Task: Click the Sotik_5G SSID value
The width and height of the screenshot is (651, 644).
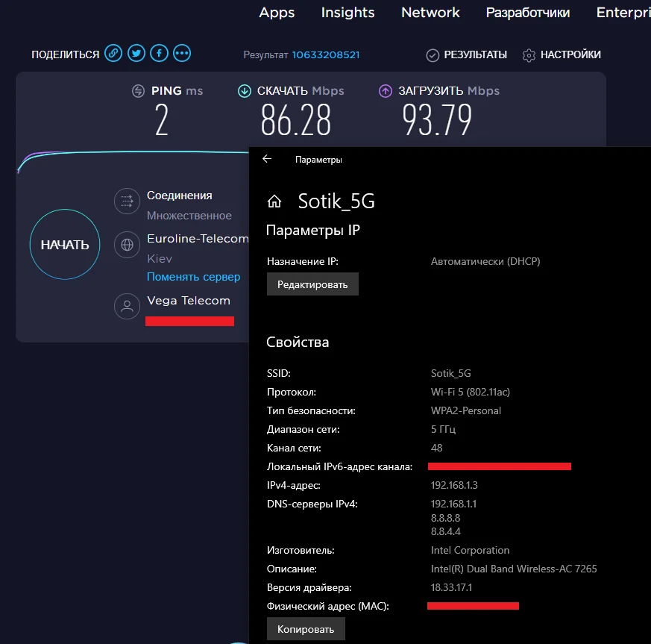Action: tap(451, 373)
